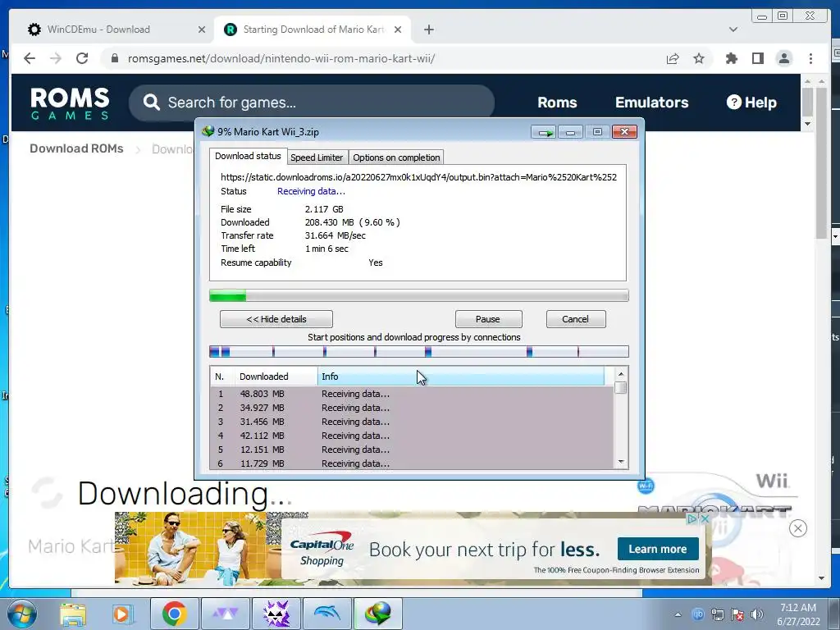Toggle the Chrome side panel icon
The height and width of the screenshot is (630, 840).
(x=757, y=58)
